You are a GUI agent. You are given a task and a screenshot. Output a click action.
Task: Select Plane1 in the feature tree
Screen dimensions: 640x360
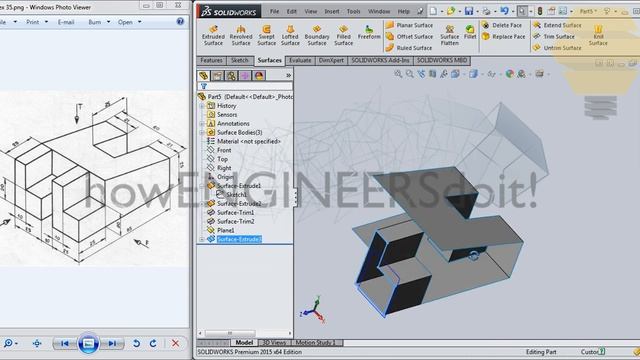(221, 231)
